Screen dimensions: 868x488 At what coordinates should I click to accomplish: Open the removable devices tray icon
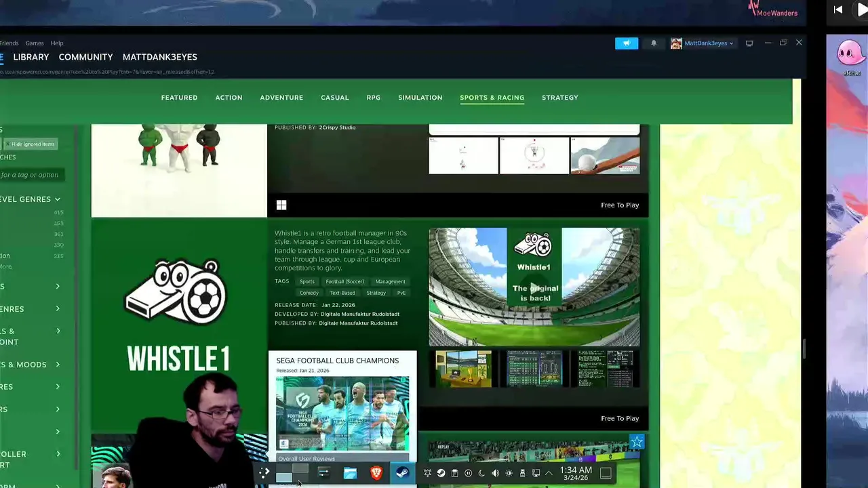[x=522, y=473]
